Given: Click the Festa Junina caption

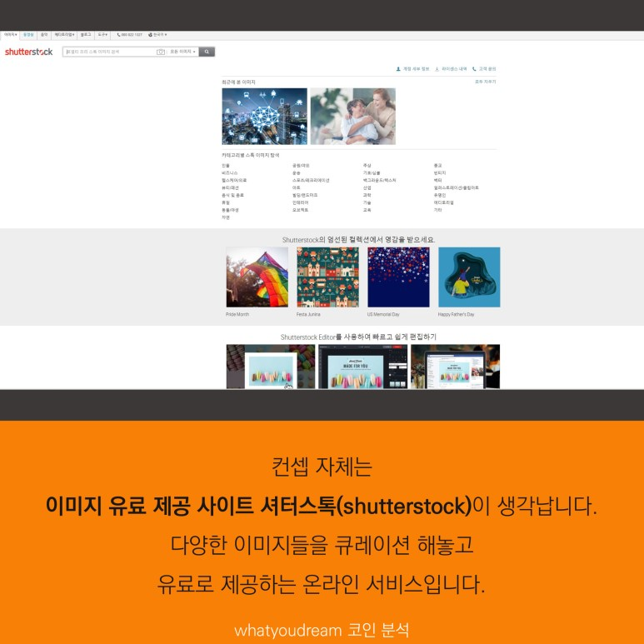Looking at the screenshot, I should pos(308,315).
